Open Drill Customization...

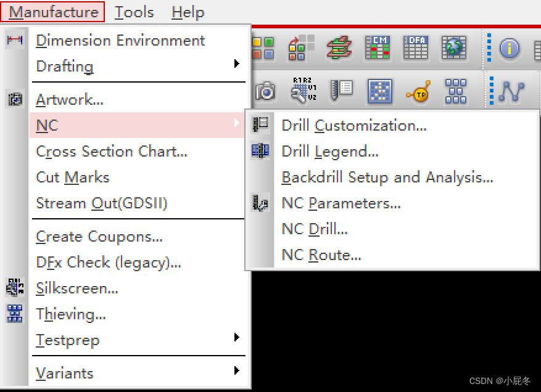[x=354, y=125]
